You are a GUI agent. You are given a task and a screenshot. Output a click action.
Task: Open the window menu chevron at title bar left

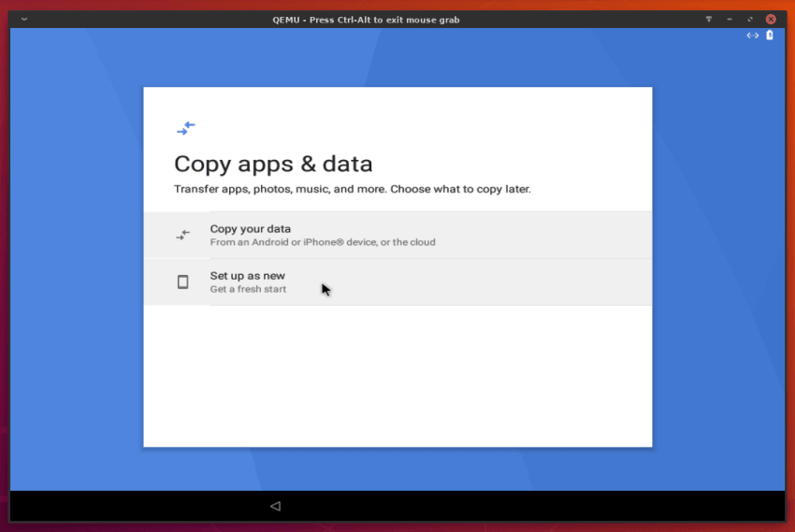coord(24,20)
